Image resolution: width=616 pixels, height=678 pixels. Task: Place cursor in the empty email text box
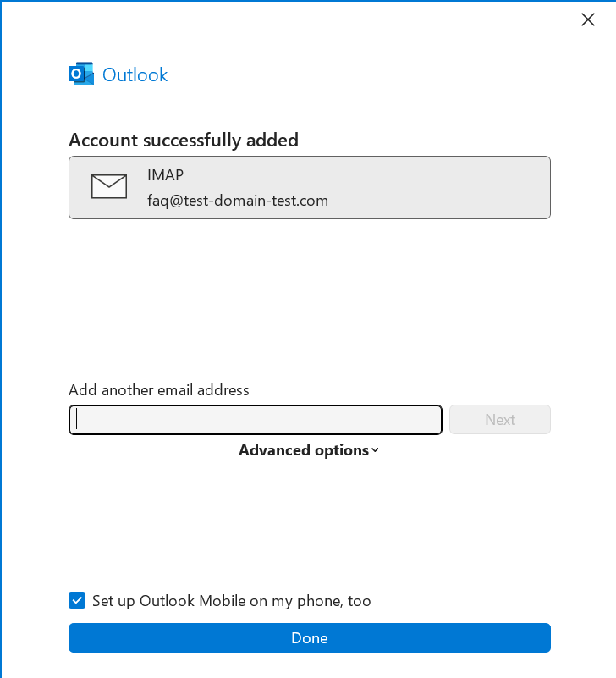pos(255,420)
